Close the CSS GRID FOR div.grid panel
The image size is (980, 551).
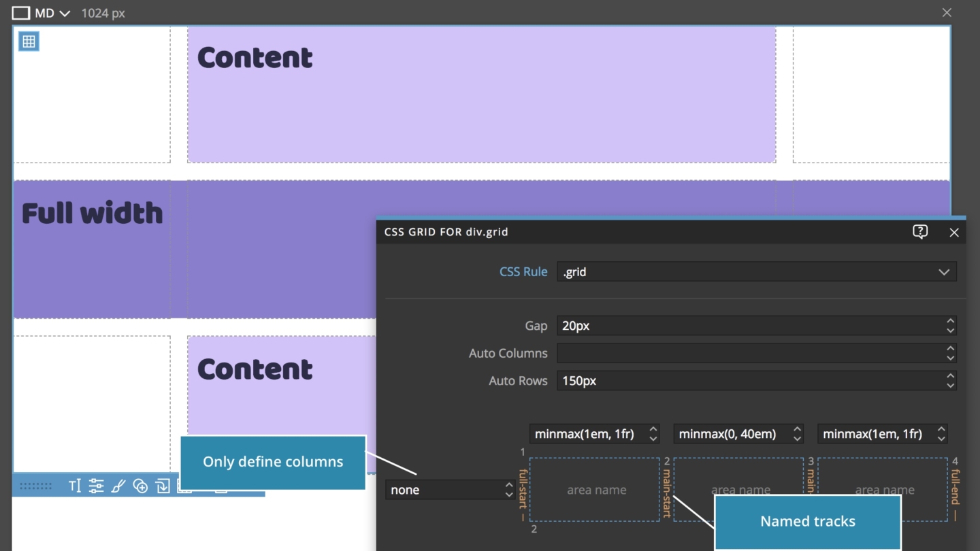tap(953, 231)
